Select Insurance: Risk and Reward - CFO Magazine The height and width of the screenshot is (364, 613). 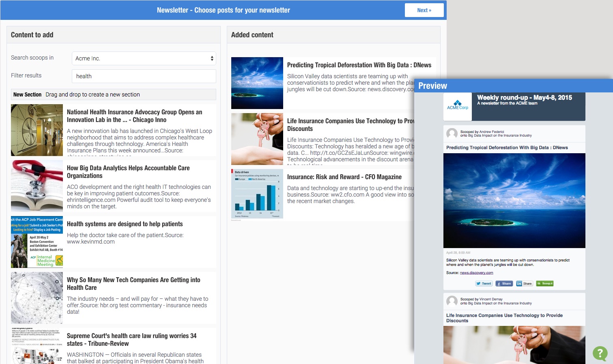click(344, 177)
